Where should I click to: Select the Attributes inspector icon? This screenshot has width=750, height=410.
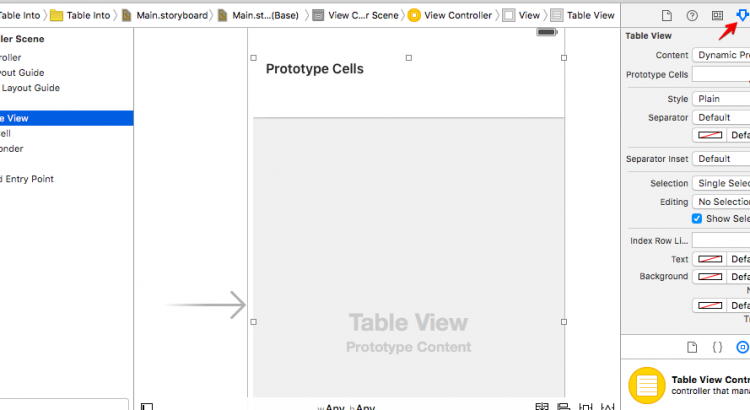coord(741,16)
